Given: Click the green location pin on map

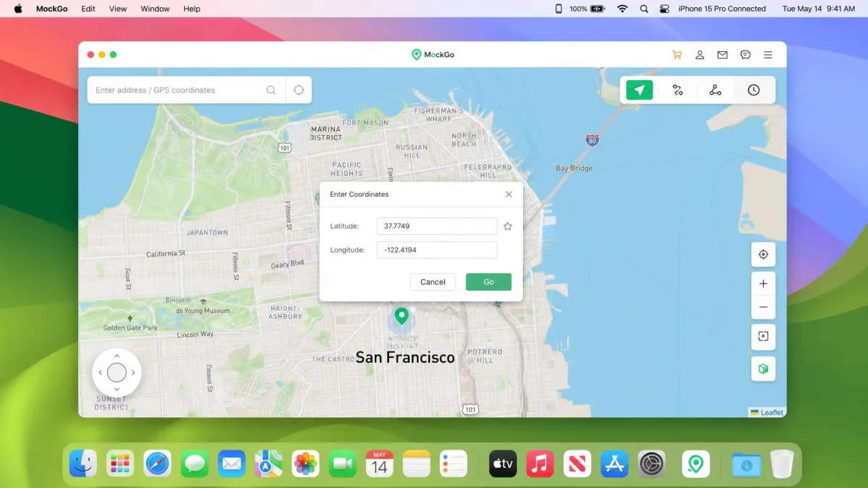Looking at the screenshot, I should [401, 316].
